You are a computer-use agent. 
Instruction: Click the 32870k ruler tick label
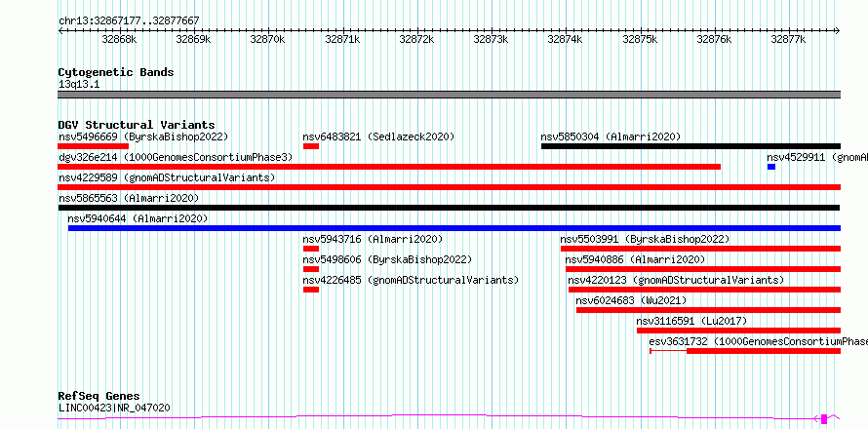(268, 39)
